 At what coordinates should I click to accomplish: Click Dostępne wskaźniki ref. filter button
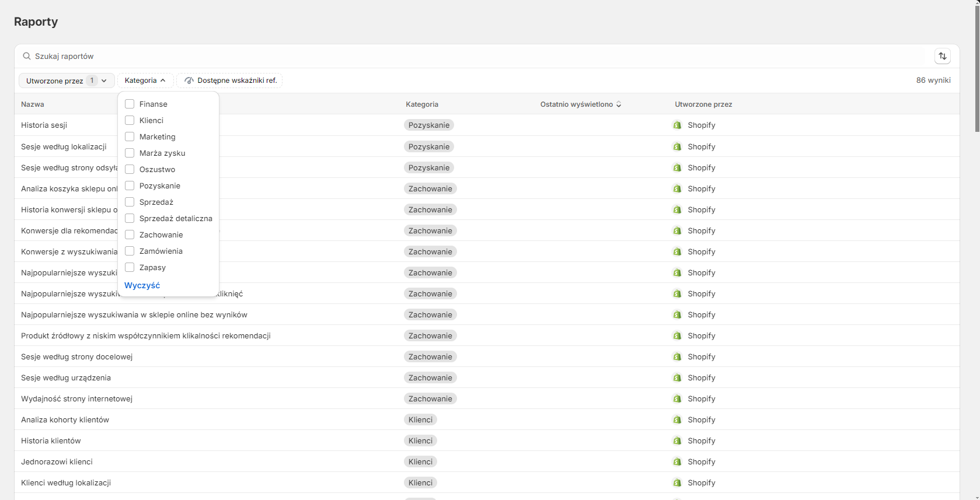click(x=230, y=81)
